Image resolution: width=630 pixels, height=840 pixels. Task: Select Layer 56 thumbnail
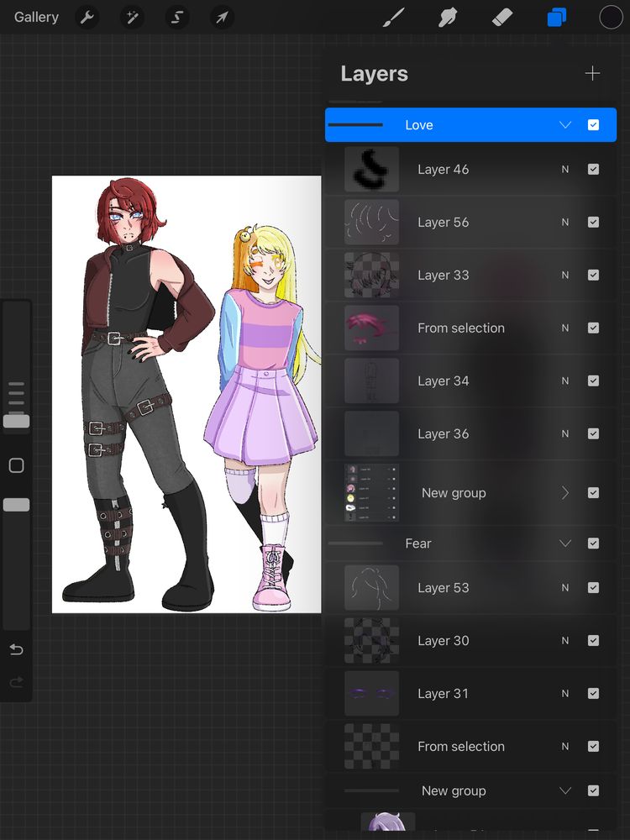point(372,223)
